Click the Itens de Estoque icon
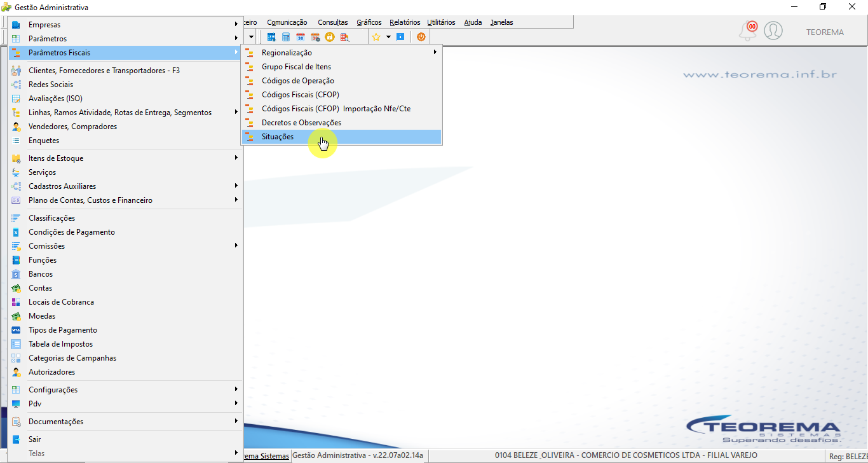 coord(16,158)
